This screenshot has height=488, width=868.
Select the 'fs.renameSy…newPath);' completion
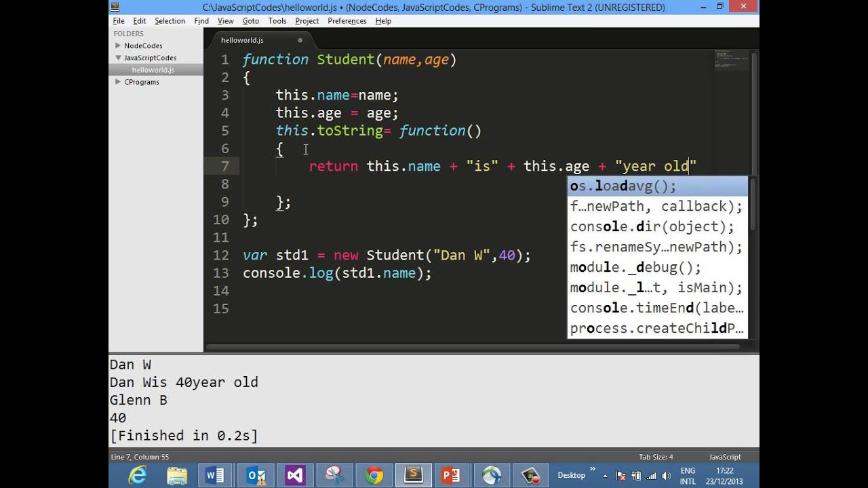[658, 247]
